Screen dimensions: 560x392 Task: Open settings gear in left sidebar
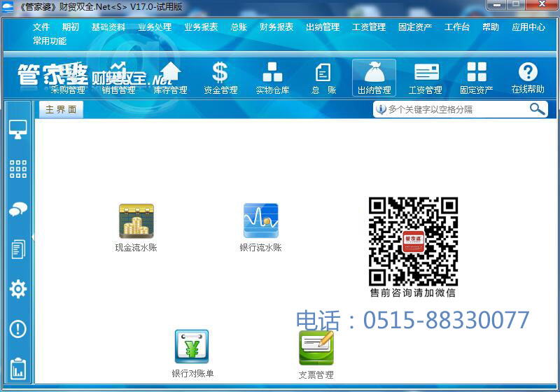coord(18,289)
